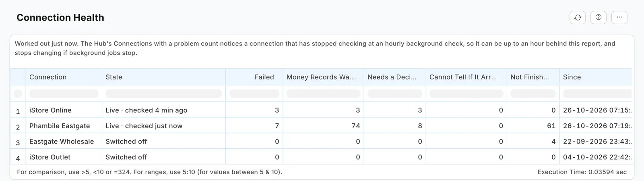Select the Eastgate Wholesale connection cell
Screen dimensions: 644x181
pos(64,141)
